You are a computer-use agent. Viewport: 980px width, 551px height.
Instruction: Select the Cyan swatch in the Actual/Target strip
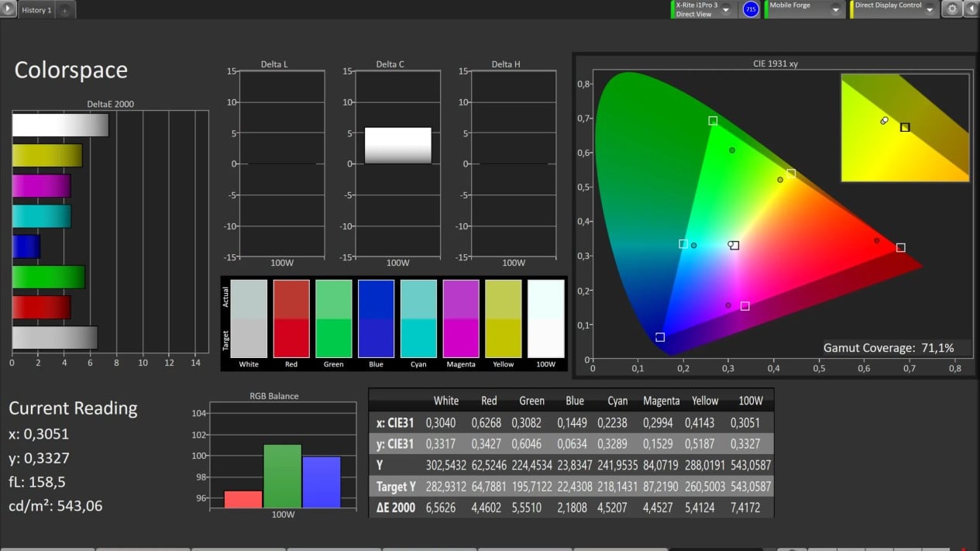418,319
